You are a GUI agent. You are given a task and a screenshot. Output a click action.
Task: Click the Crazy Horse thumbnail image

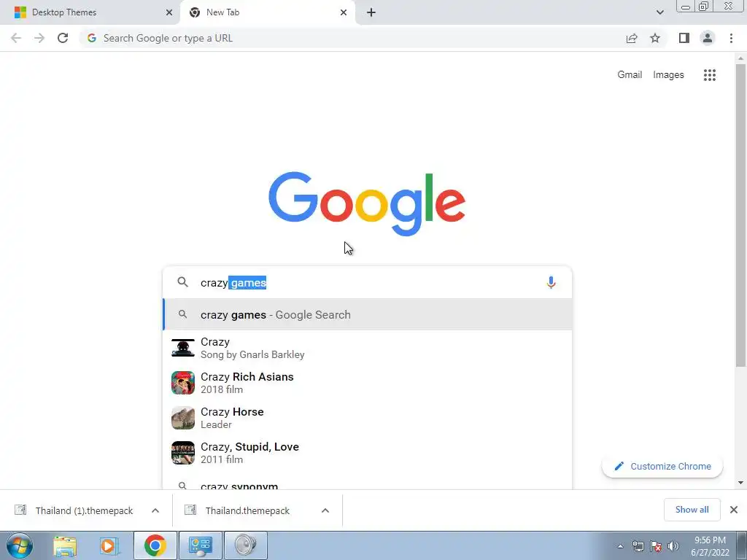point(183,418)
